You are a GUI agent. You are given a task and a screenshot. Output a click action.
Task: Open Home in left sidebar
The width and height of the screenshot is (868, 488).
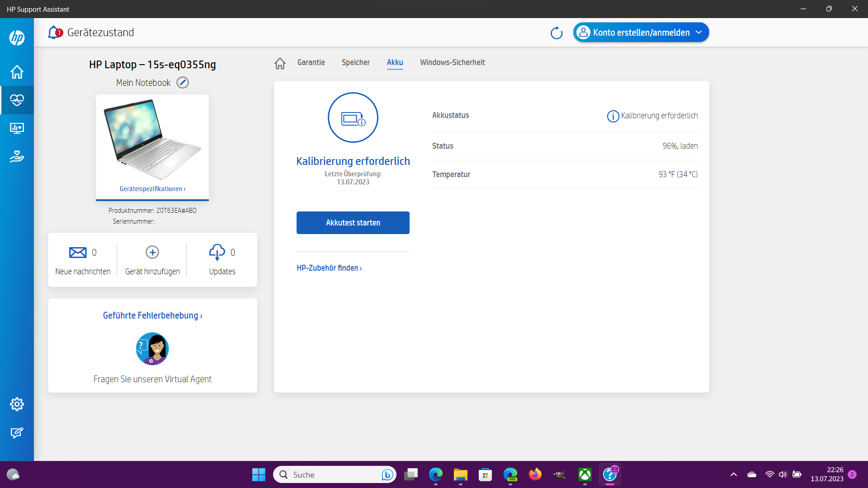pos(17,72)
